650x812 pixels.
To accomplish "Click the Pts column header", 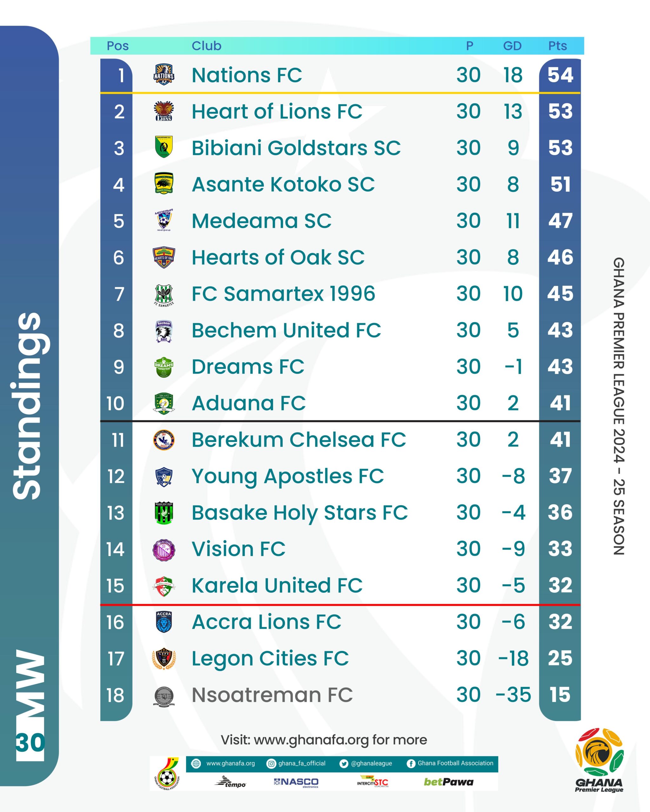I will tap(557, 46).
